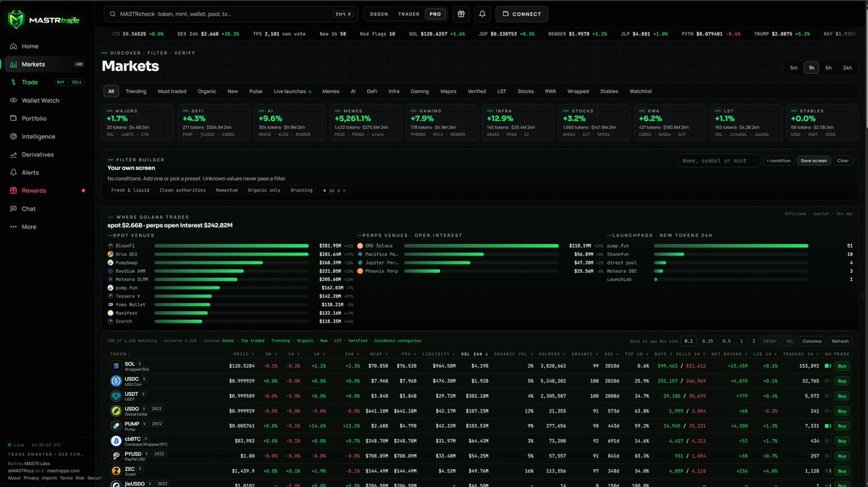This screenshot has height=487, width=868.
Task: Open the MEMES +5,261.1% category card
Action: coord(366,122)
